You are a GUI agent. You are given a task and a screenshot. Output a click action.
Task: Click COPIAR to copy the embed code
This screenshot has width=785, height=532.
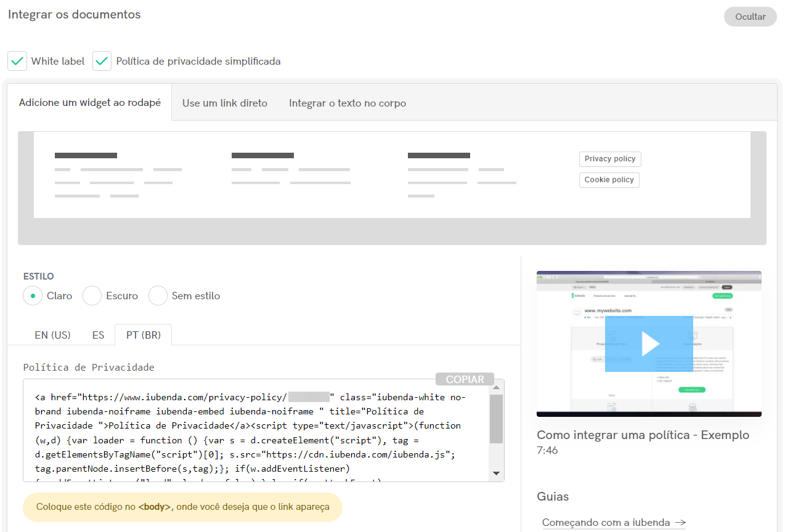464,379
